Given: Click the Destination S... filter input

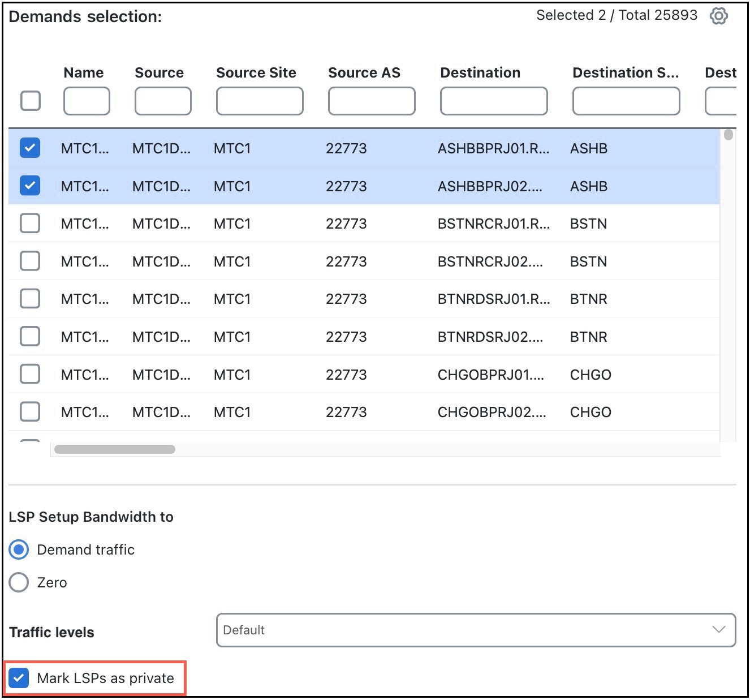Looking at the screenshot, I should point(626,101).
